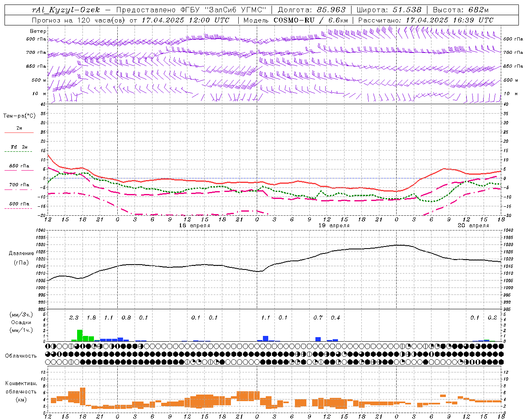Select the red 2м temperature legend line
Viewport: 525px width, 420px height.
coord(19,132)
